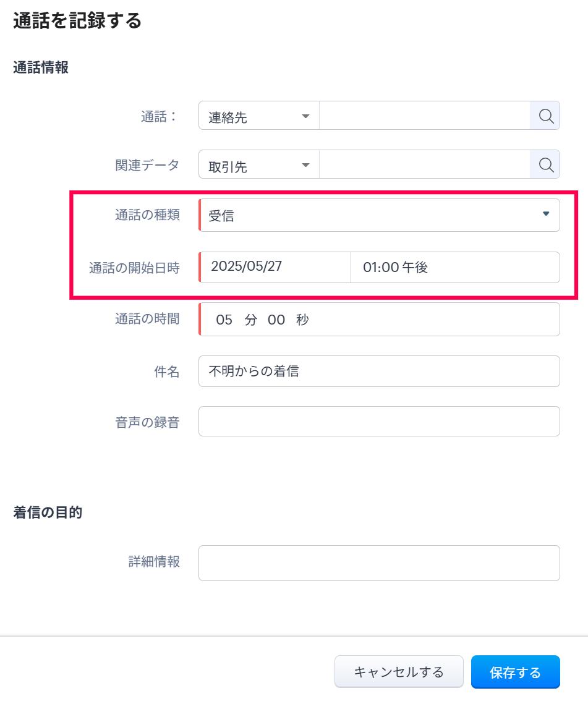This screenshot has width=588, height=701.
Task: Click the 通話の種類 label
Action: 147,215
